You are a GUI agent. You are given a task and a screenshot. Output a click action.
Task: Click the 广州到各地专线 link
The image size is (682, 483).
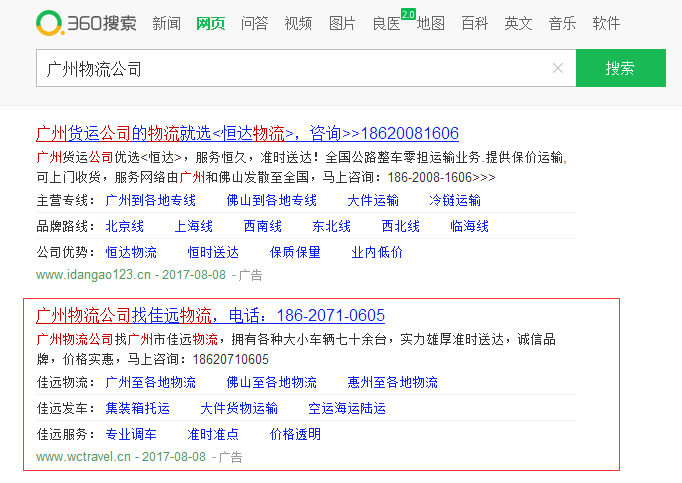151,200
